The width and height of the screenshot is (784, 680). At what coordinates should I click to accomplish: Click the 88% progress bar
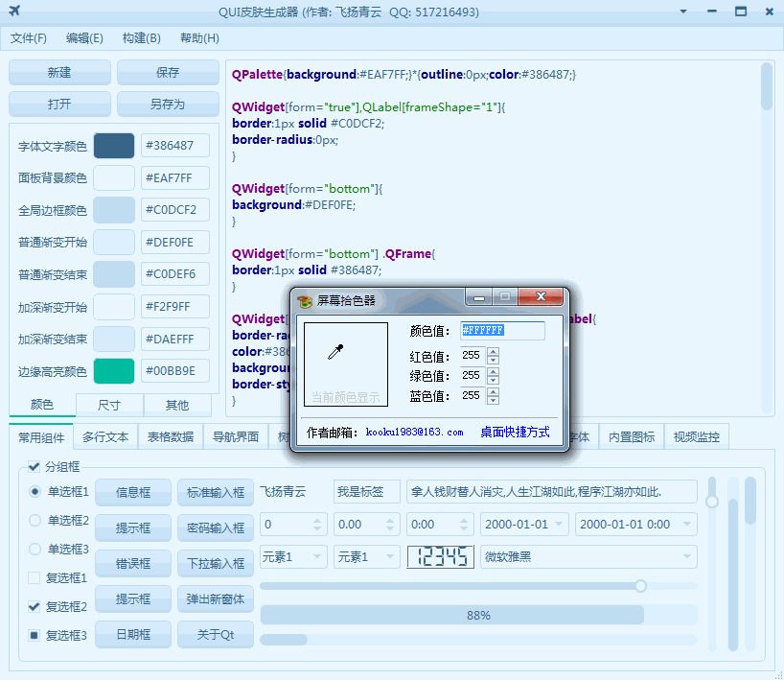(x=478, y=615)
